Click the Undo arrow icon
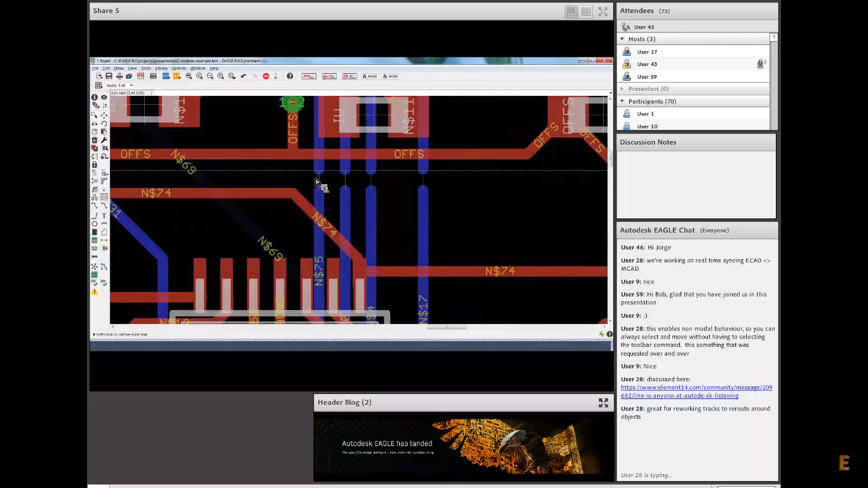The image size is (868, 488). point(243,76)
